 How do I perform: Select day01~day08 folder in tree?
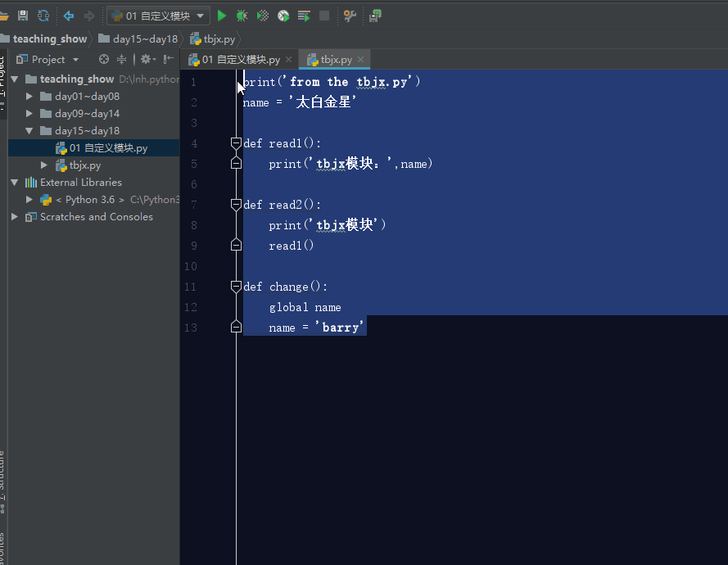click(x=87, y=97)
